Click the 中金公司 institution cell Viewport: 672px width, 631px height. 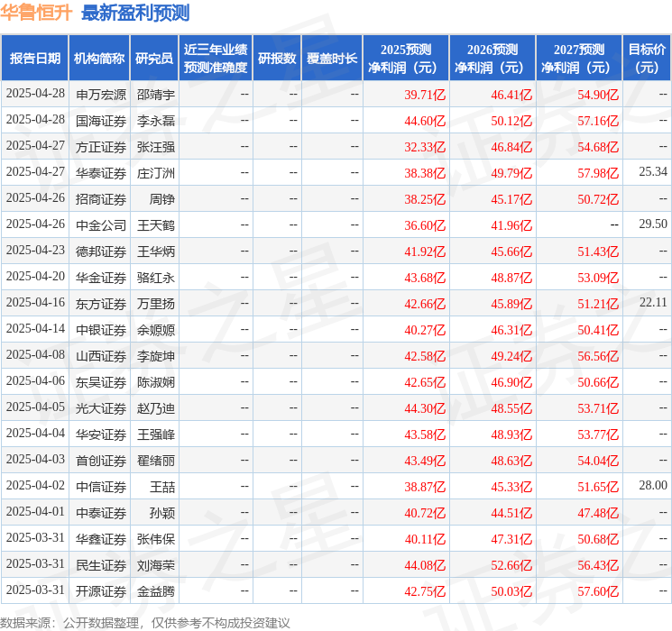point(101,225)
